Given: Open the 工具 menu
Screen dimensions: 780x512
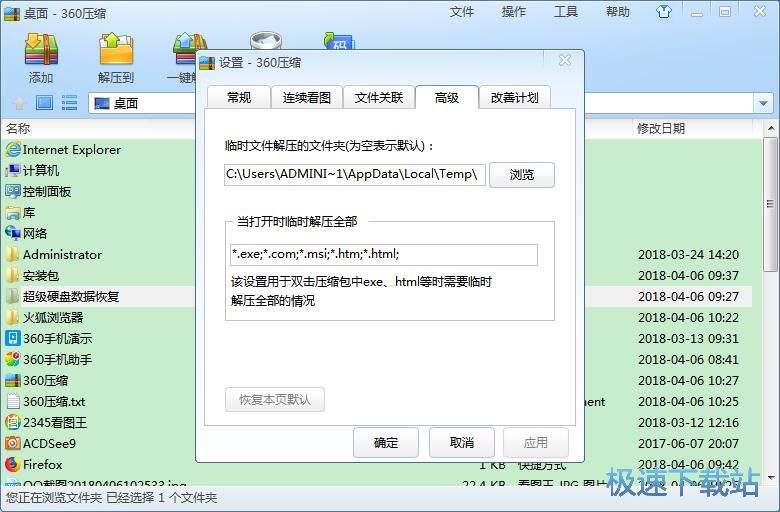Looking at the screenshot, I should (566, 12).
